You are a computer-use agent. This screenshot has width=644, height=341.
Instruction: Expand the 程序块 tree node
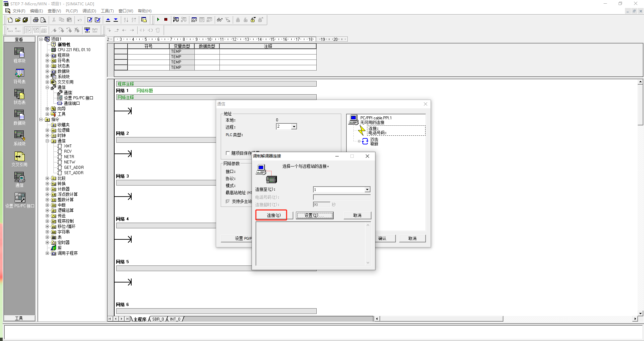[47, 55]
